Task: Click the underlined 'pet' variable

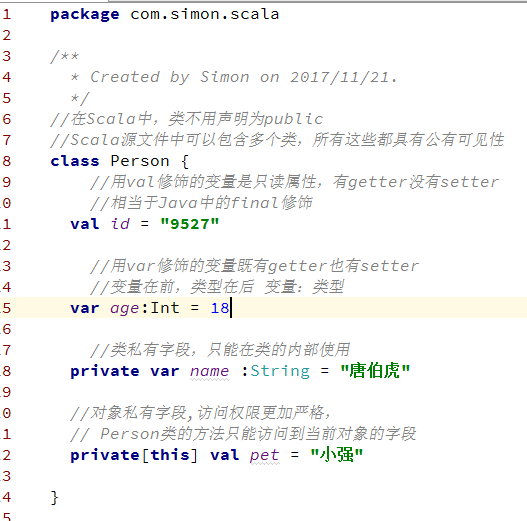Action: pos(265,456)
